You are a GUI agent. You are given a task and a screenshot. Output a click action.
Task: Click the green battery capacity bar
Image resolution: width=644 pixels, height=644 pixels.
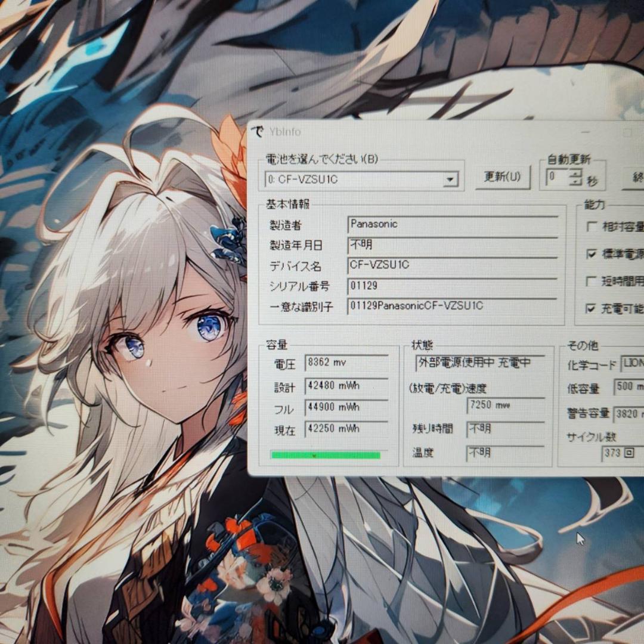[x=325, y=455]
